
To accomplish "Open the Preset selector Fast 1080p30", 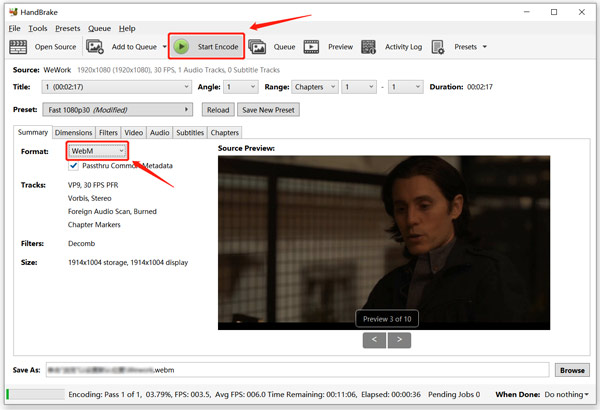I will click(x=117, y=110).
